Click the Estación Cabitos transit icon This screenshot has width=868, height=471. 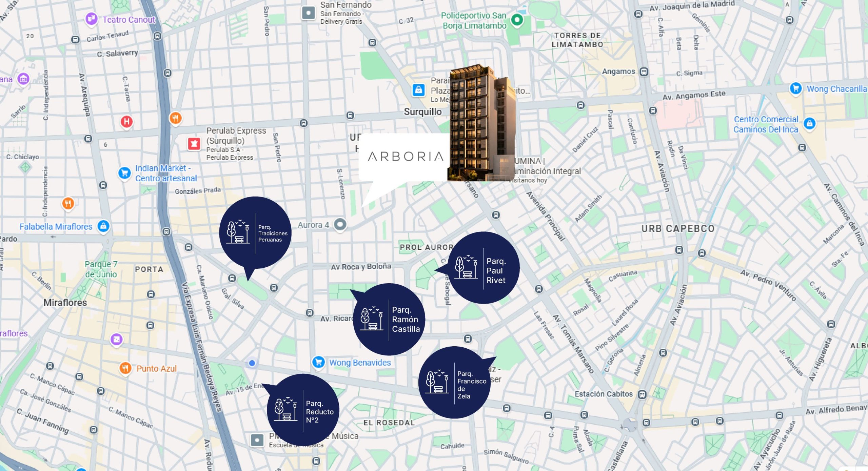pyautogui.click(x=642, y=394)
